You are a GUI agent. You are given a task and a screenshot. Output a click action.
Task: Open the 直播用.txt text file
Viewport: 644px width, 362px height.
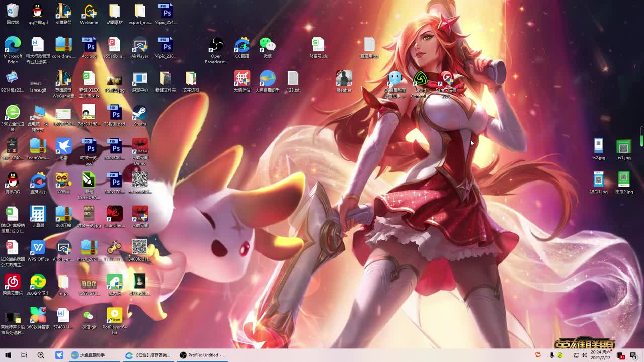tap(369, 45)
